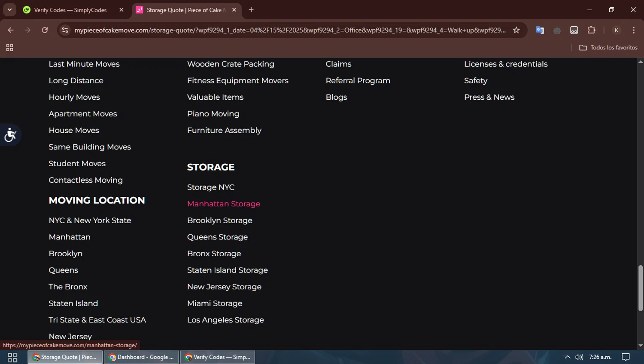The height and width of the screenshot is (364, 644).
Task: Click the address bar URL field
Action: (290, 30)
